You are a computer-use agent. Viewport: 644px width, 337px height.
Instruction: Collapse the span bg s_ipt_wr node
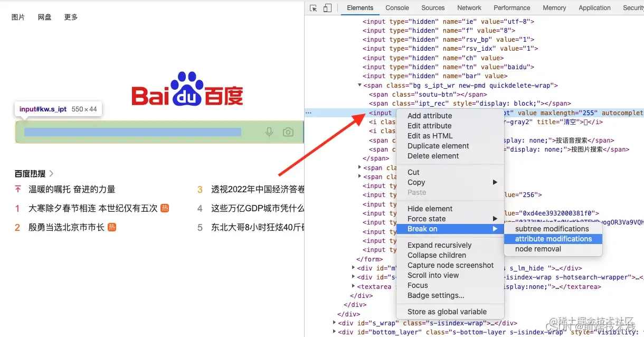tap(359, 85)
